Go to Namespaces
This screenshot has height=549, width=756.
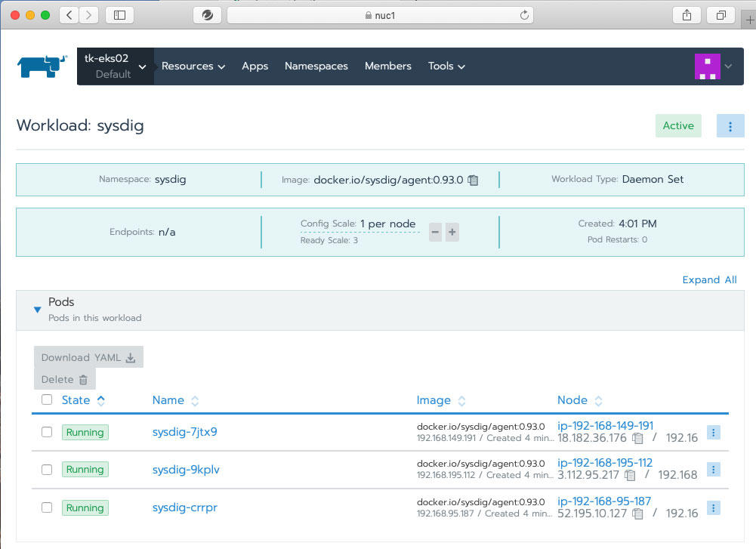[316, 66]
